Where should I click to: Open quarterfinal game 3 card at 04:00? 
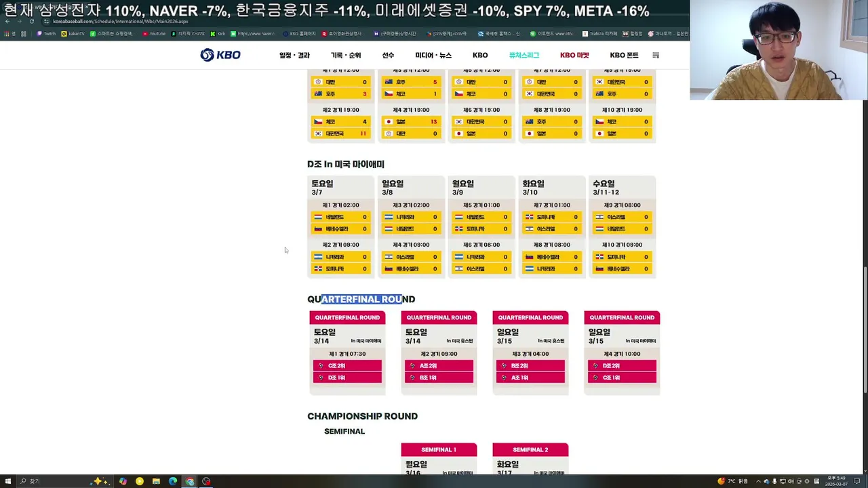click(x=530, y=352)
